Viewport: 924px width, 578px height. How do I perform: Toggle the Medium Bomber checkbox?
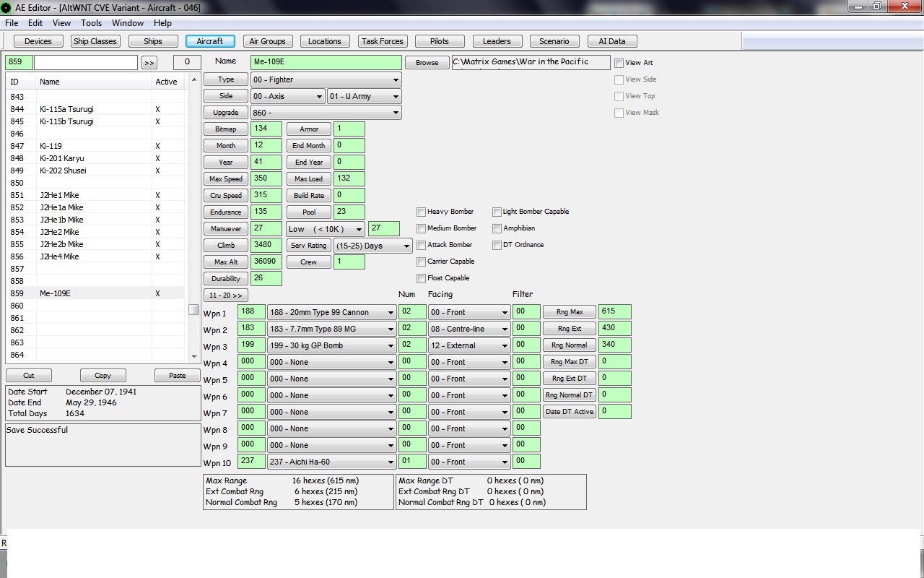point(421,228)
